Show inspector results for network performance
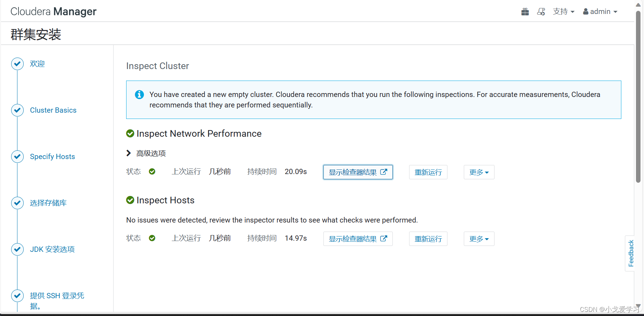The height and width of the screenshot is (316, 644). click(x=358, y=172)
